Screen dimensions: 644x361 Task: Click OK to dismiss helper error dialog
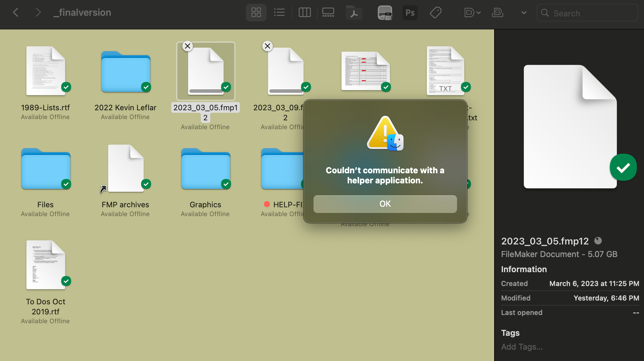pos(384,204)
